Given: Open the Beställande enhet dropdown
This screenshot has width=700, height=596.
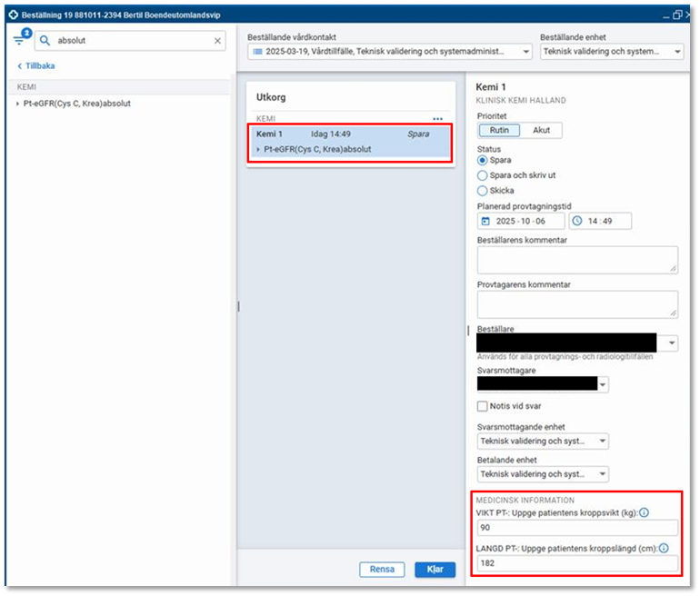Looking at the screenshot, I should point(676,52).
